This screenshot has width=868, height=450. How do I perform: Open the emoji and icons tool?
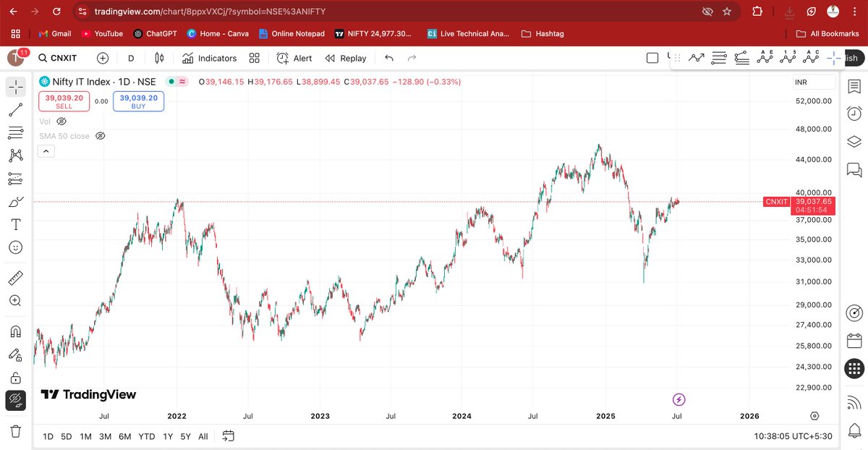click(x=16, y=247)
